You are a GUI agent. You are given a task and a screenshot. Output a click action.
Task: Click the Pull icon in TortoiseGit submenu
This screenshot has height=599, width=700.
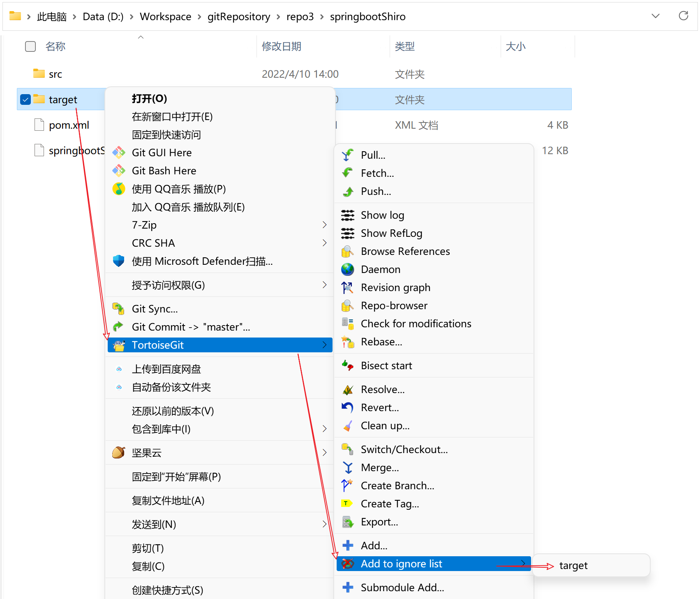tap(347, 155)
